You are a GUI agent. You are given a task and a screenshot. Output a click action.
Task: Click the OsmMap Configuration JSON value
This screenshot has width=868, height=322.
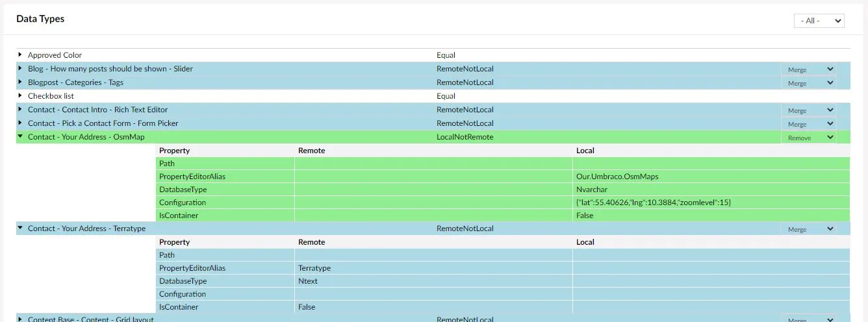tap(654, 203)
